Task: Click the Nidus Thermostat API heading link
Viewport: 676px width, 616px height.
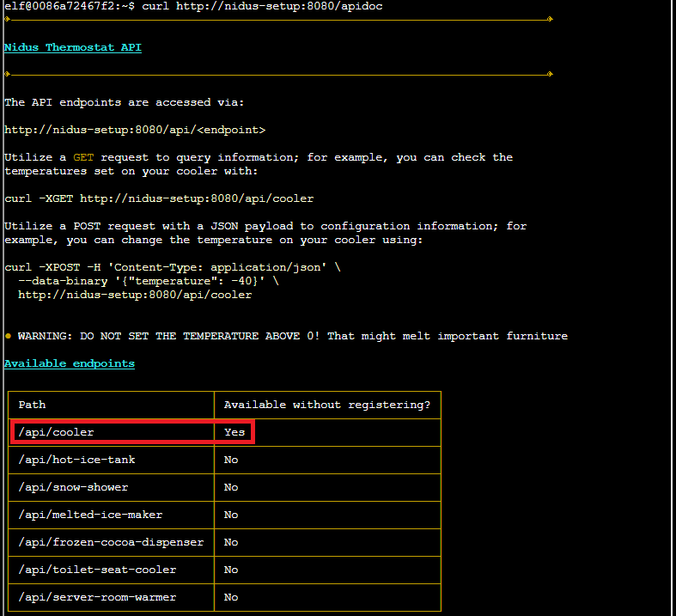Action: [x=73, y=47]
